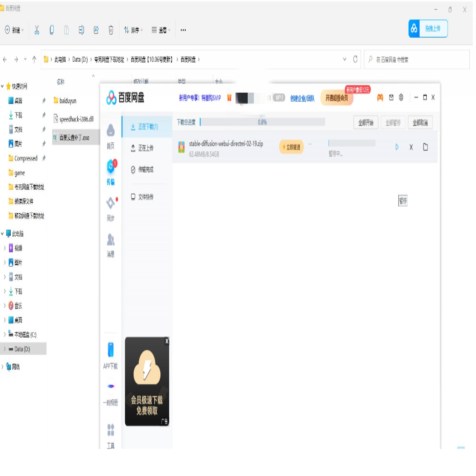Click the 创建企业/团队 link
This screenshot has height=476, width=476.
point(302,98)
